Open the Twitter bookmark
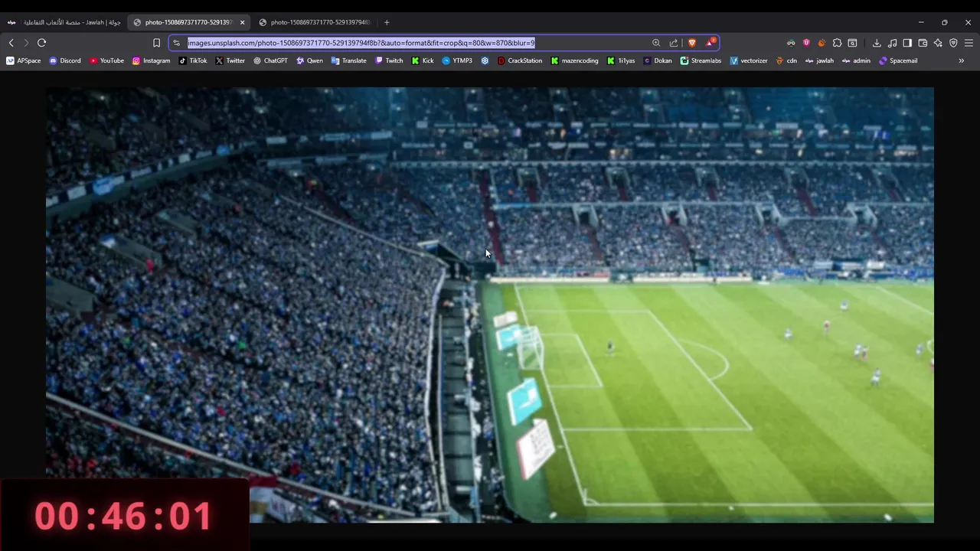This screenshot has width=980, height=551. 230,60
